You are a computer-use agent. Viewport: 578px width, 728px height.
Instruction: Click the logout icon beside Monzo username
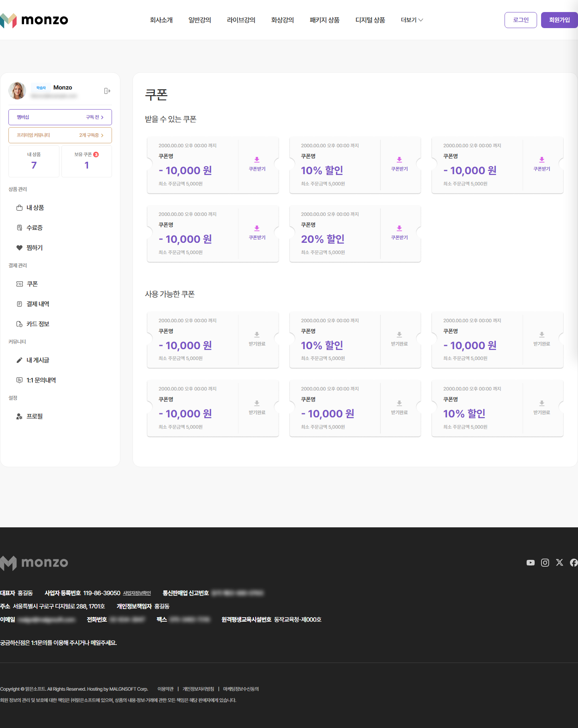point(107,91)
